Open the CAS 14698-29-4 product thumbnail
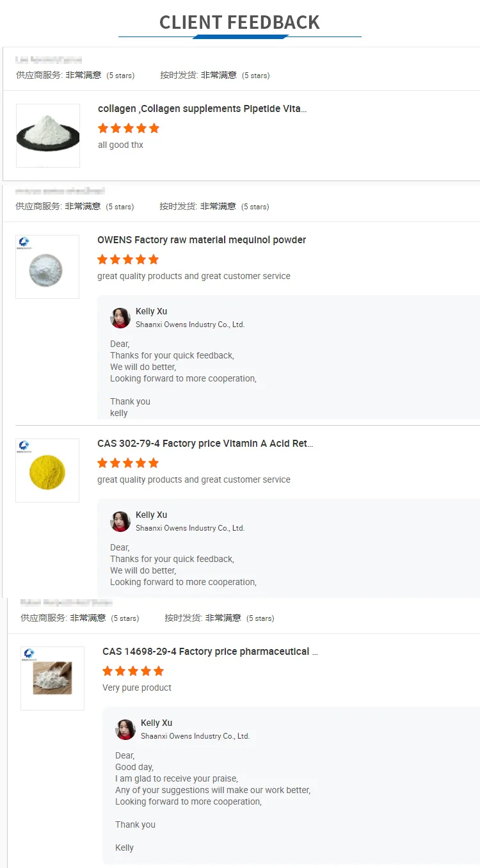Screen dimensions: 480x868 click(52, 679)
